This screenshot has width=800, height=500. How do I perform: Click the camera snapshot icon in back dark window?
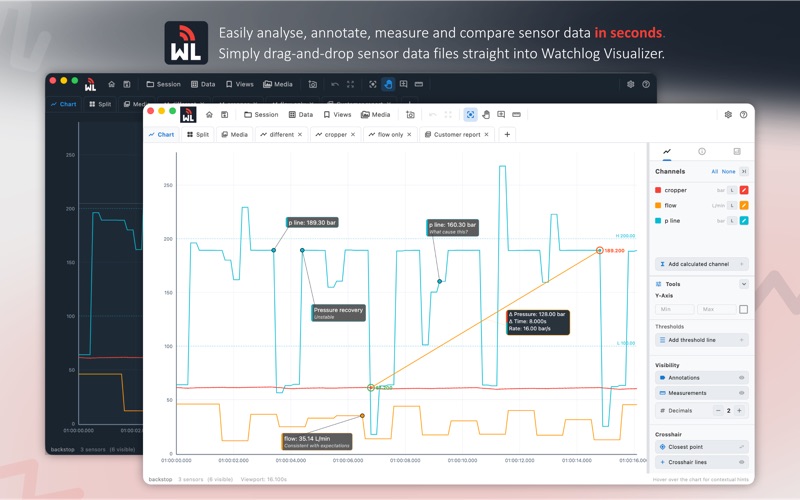tap(313, 84)
